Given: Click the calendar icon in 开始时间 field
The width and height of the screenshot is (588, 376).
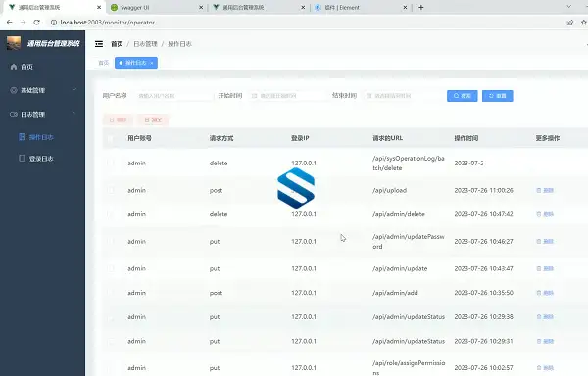Looking at the screenshot, I should (254, 96).
